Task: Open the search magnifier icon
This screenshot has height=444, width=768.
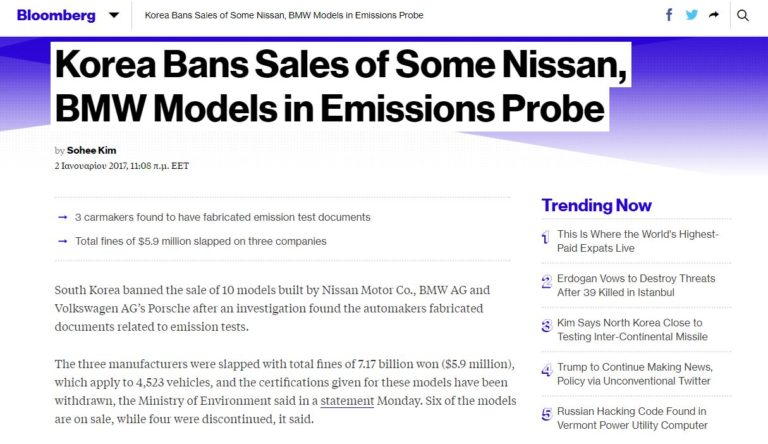Action: point(743,15)
